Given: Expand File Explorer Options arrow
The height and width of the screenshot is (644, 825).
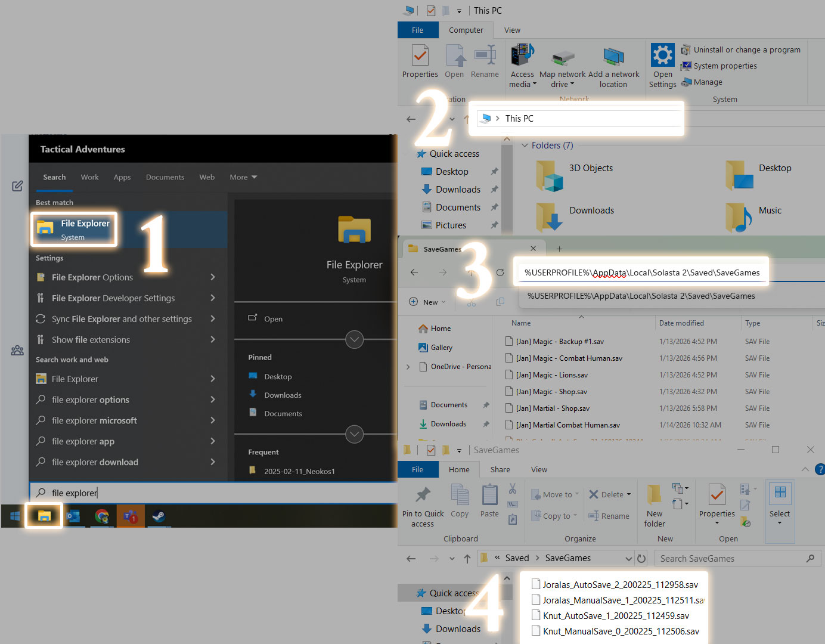Looking at the screenshot, I should click(x=213, y=277).
